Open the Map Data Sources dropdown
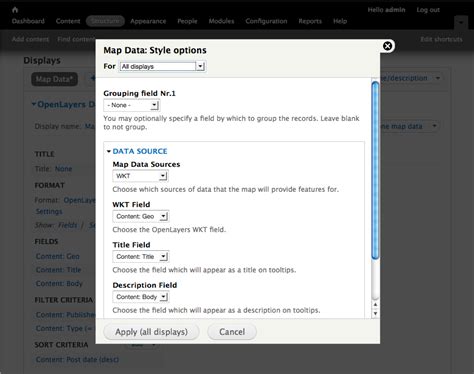This screenshot has width=474, height=374. point(140,176)
